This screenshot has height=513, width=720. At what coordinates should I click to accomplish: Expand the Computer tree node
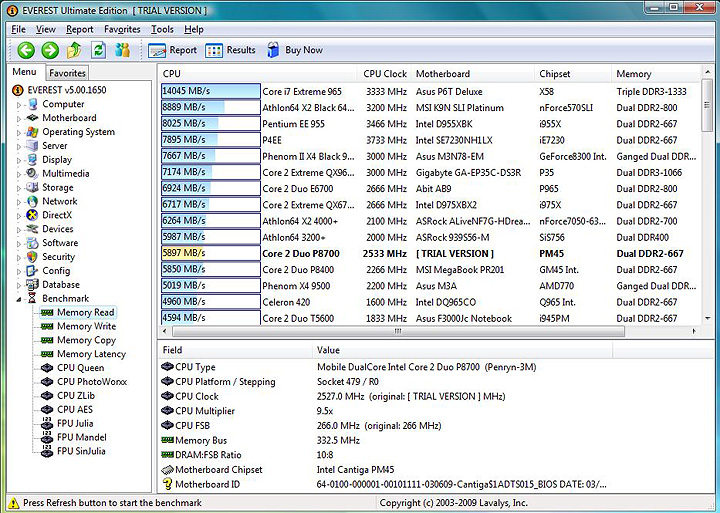click(x=19, y=104)
